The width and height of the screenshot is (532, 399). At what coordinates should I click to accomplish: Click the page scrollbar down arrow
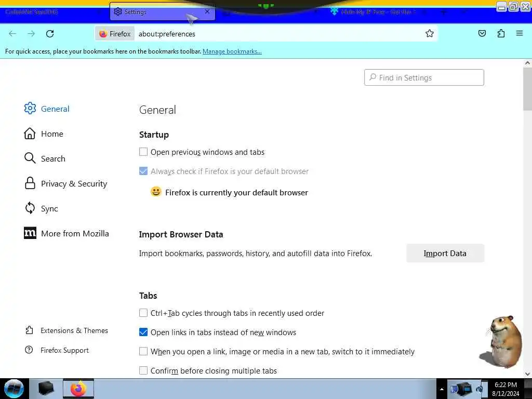[x=527, y=374]
